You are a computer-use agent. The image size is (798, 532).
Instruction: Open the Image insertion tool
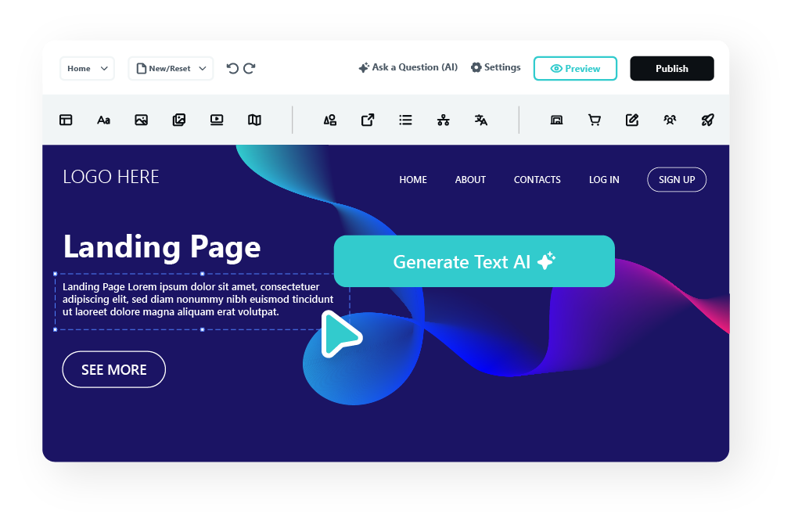141,120
